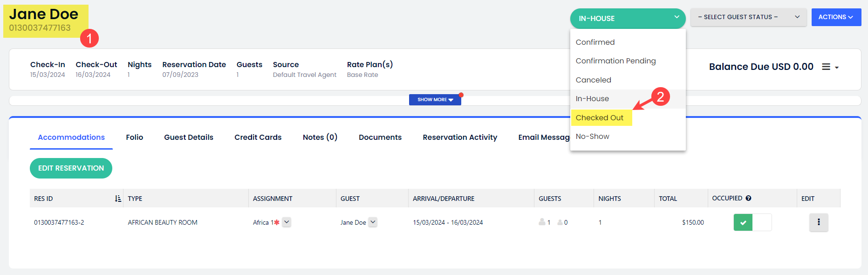Click the RES ID sort icon

[x=118, y=199]
